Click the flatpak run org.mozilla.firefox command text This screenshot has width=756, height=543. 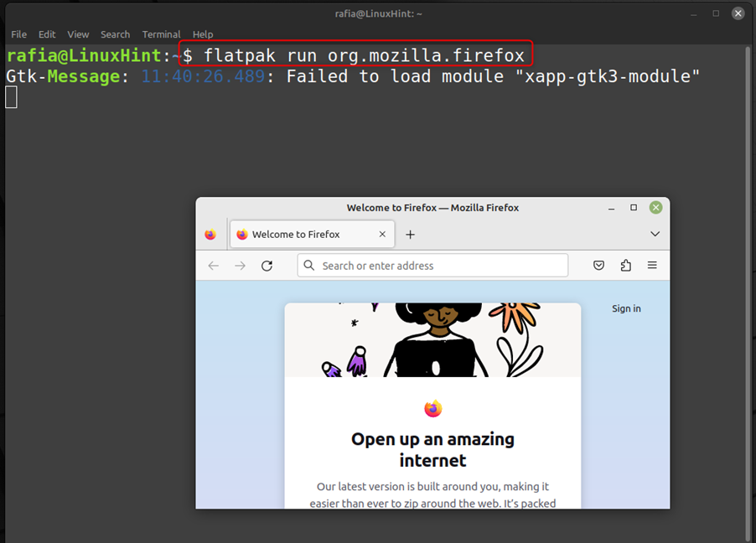click(x=364, y=55)
